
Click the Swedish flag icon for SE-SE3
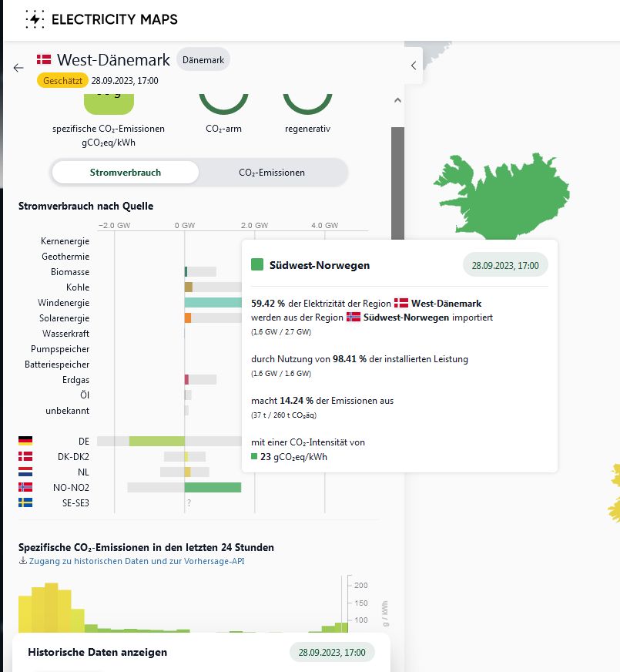point(25,502)
